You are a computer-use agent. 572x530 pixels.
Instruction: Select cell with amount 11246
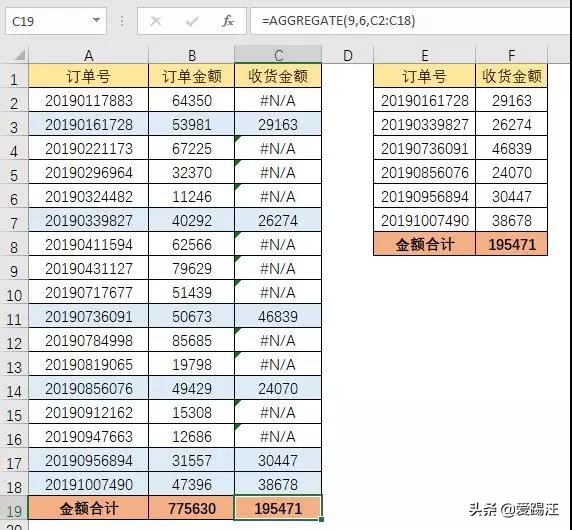coord(192,197)
